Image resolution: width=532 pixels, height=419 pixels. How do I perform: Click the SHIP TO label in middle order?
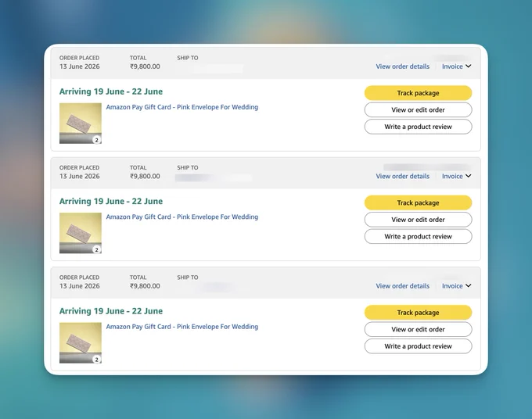(x=188, y=168)
